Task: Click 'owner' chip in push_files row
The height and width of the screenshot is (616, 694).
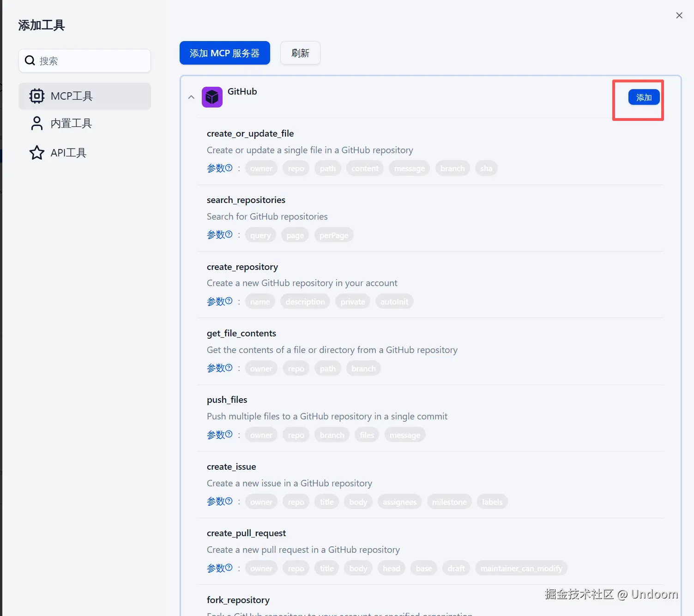Action: tap(261, 435)
